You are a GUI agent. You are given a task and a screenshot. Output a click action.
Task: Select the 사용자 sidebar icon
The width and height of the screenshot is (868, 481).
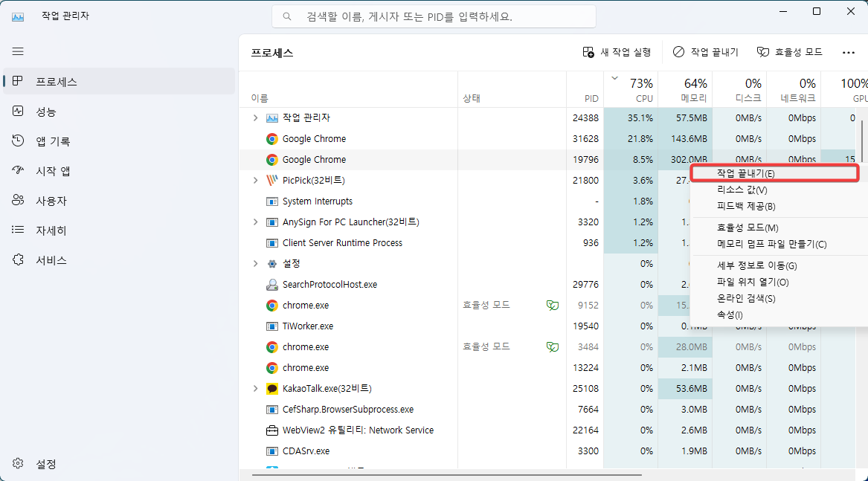click(x=16, y=198)
